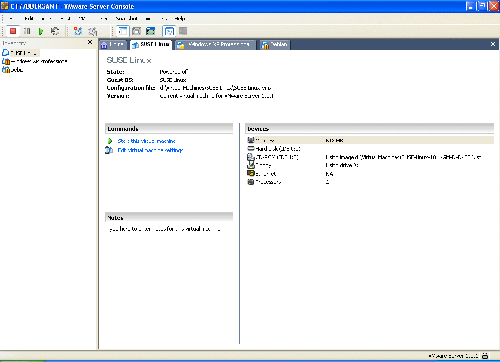The width and height of the screenshot is (500, 362).
Task: Select the Ethernet device row
Action: [x=370, y=174]
